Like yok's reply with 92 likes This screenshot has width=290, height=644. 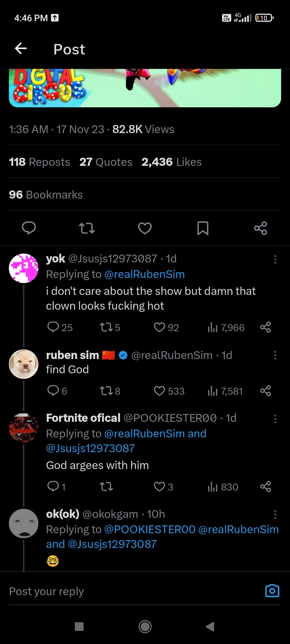[160, 327]
